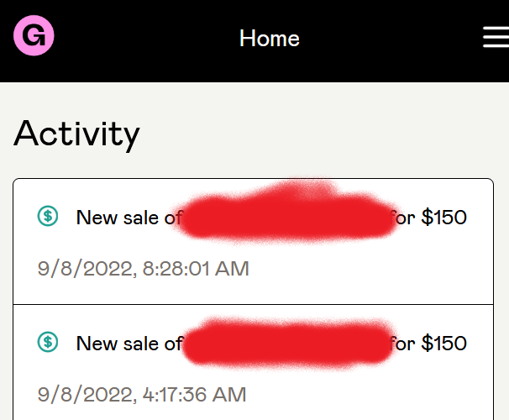Click the $150 amount in the first sale
The image size is (509, 420).
[x=444, y=217]
